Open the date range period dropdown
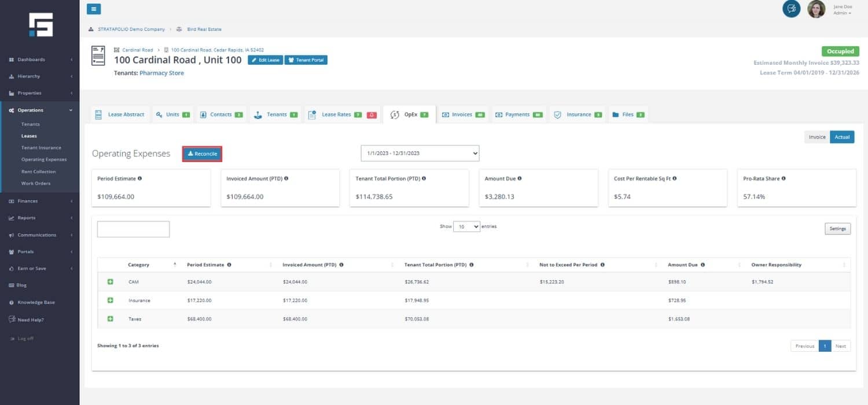 click(x=420, y=153)
